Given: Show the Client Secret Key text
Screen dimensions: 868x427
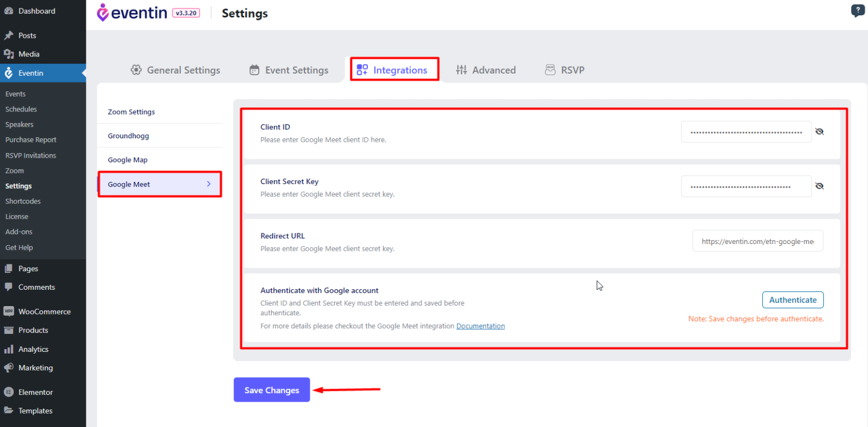Looking at the screenshot, I should [819, 185].
